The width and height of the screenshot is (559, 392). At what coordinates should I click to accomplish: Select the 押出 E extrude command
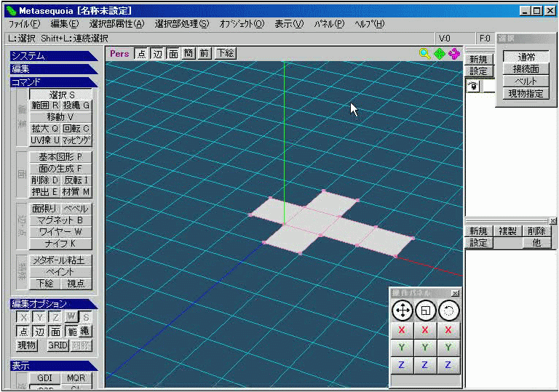tap(45, 192)
